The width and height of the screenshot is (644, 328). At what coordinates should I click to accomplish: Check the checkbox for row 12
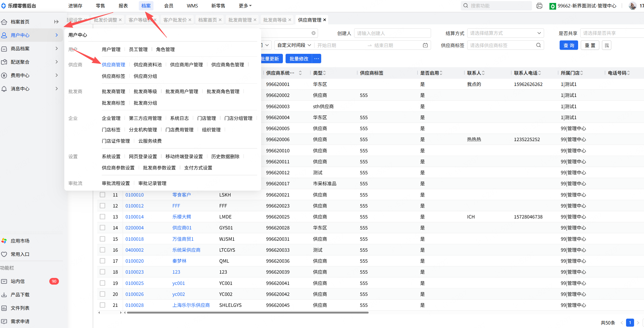[102, 206]
